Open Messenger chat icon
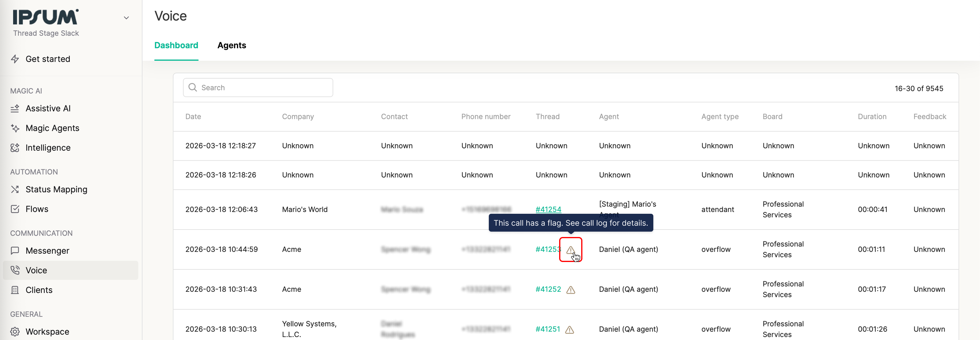This screenshot has height=340, width=980. [x=15, y=251]
